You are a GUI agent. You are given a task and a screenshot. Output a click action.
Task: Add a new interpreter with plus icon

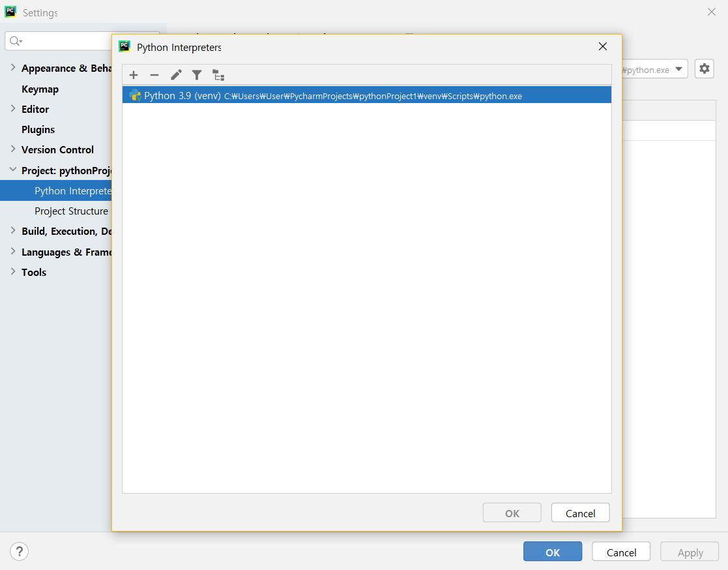[x=133, y=75]
